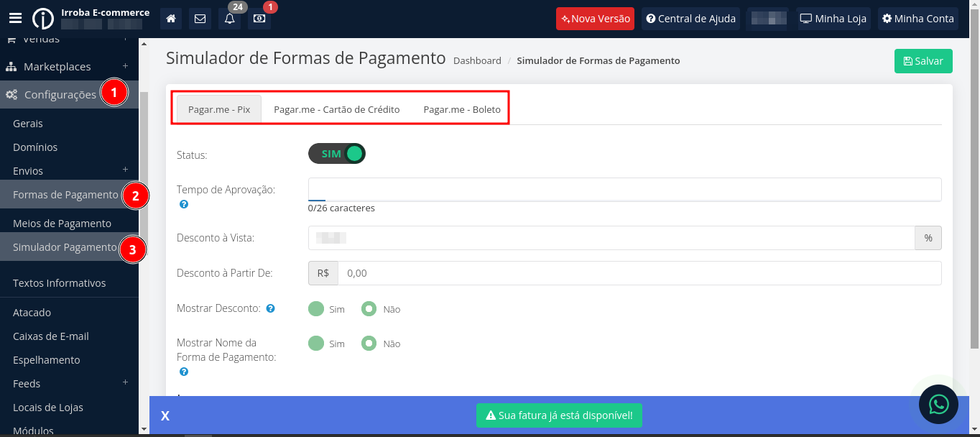The height and width of the screenshot is (437, 980).
Task: Click Sua fatura já está disponível button
Action: pos(559,415)
